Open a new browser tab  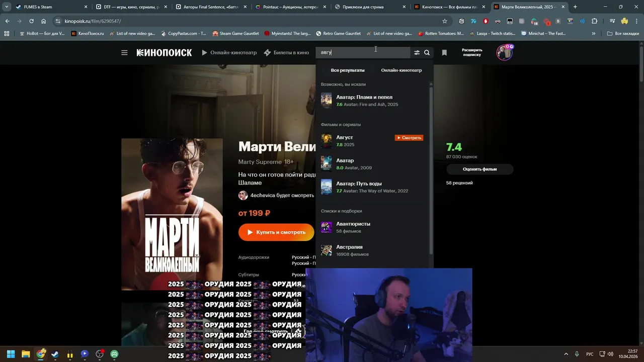(x=575, y=7)
